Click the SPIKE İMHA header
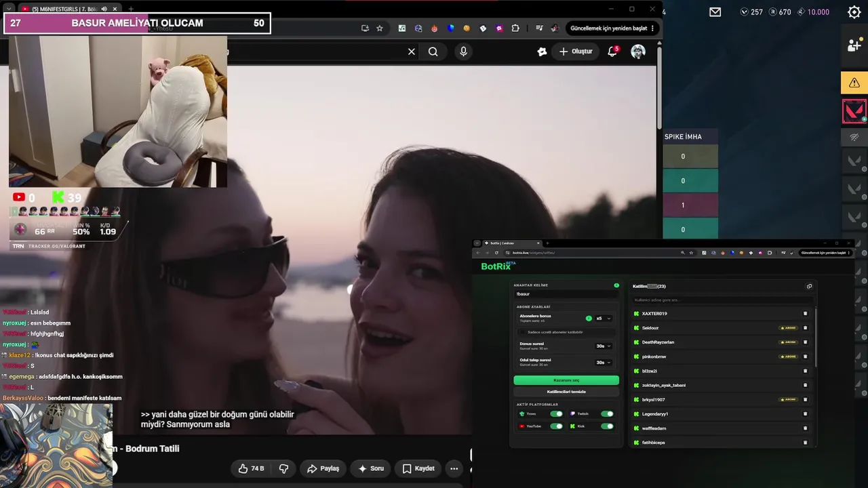 683,137
